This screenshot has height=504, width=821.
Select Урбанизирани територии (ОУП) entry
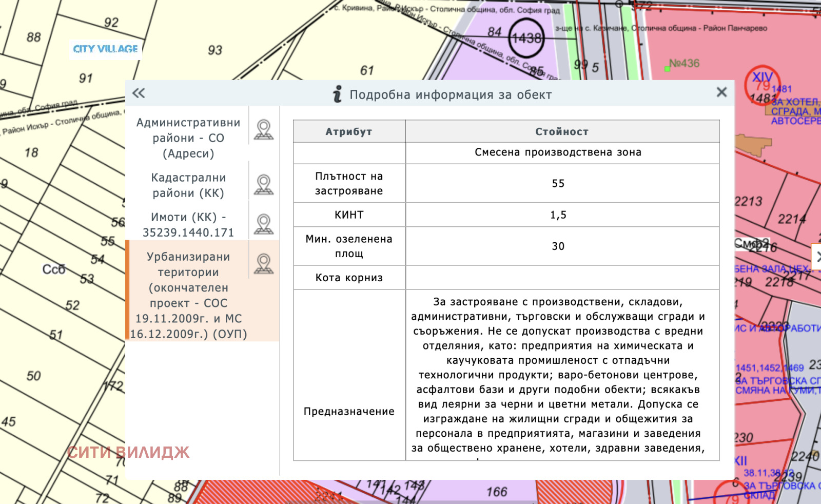(x=188, y=295)
